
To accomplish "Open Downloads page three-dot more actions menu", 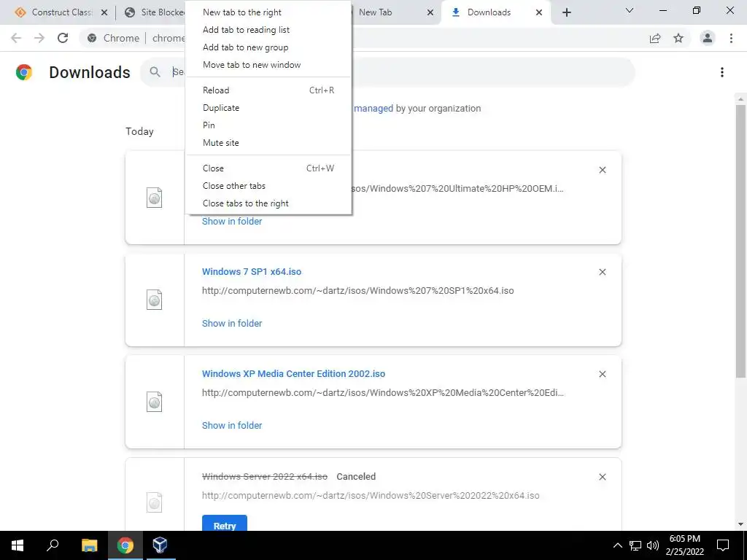I will click(722, 72).
